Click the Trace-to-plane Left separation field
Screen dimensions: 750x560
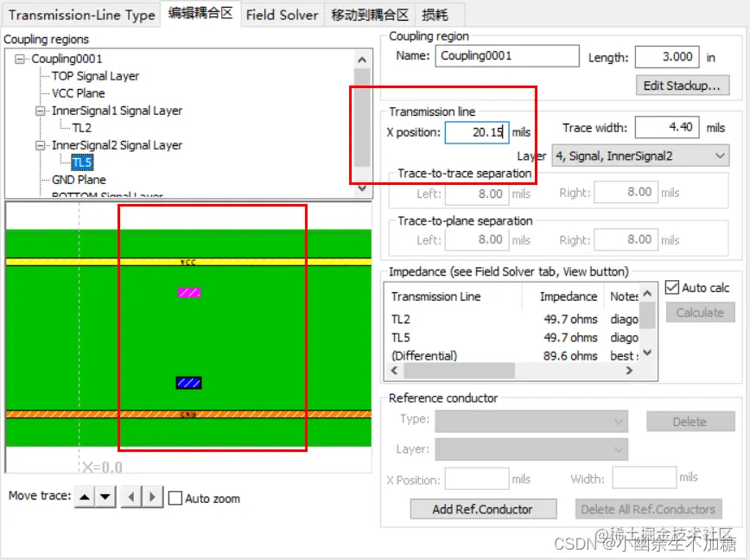477,239
